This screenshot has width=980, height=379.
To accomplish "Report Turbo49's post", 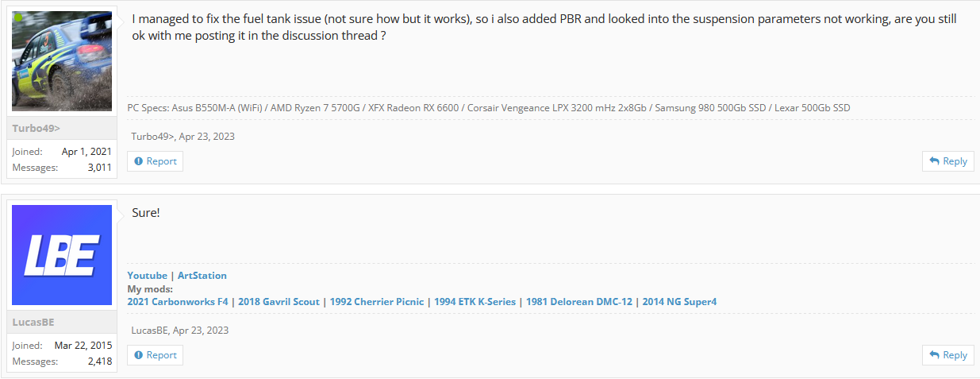I will point(156,160).
